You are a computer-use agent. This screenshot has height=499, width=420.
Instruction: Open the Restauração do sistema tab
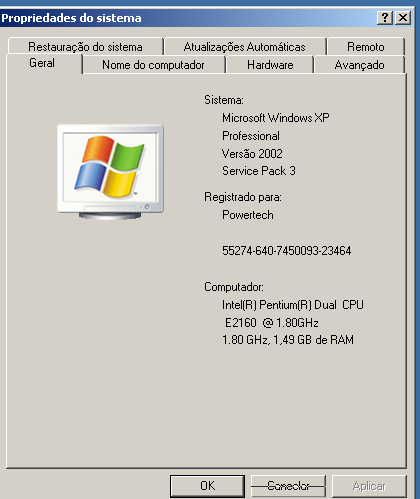[x=85, y=47]
